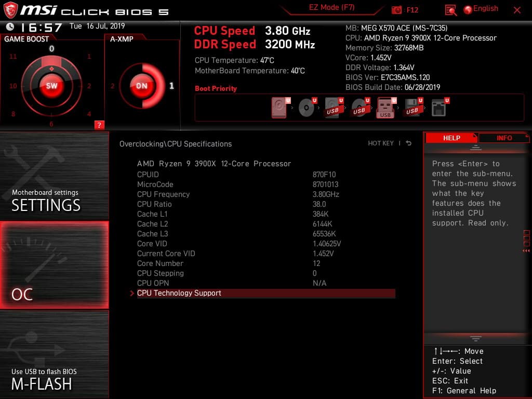Image resolution: width=532 pixels, height=399 pixels.
Task: Click the date Tue 16 Jul, 2019
Action: [x=97, y=26]
